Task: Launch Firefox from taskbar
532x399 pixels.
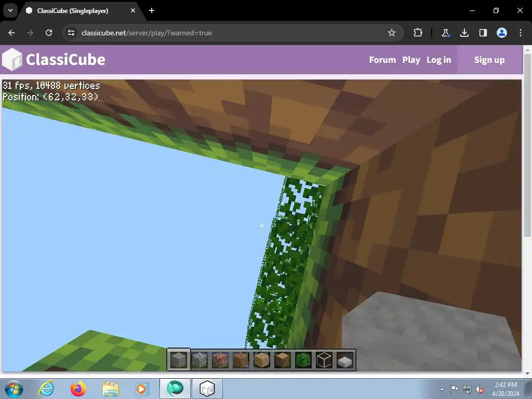Action: (78, 389)
